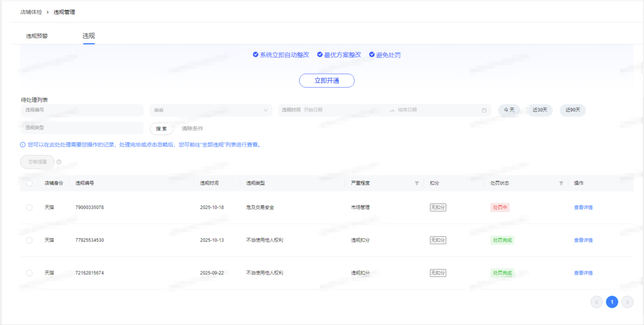Click the info icon before the notice text
This screenshot has width=644, height=325.
click(23, 145)
